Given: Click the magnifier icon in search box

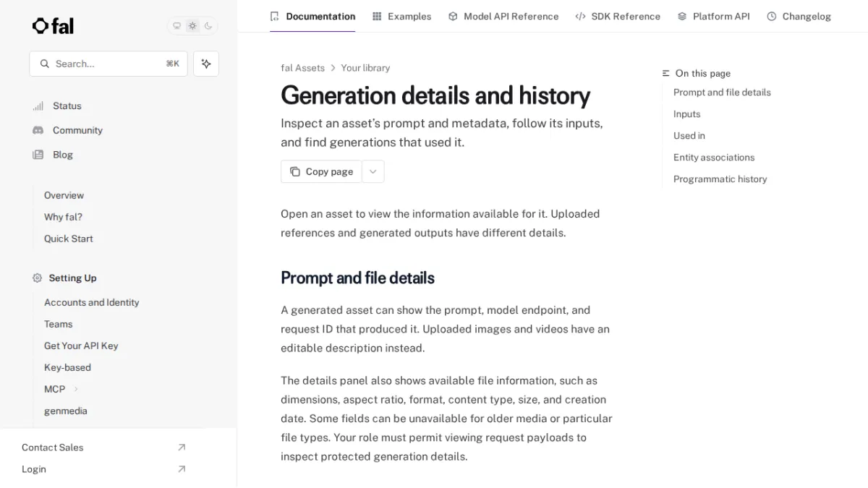Looking at the screenshot, I should coord(45,64).
